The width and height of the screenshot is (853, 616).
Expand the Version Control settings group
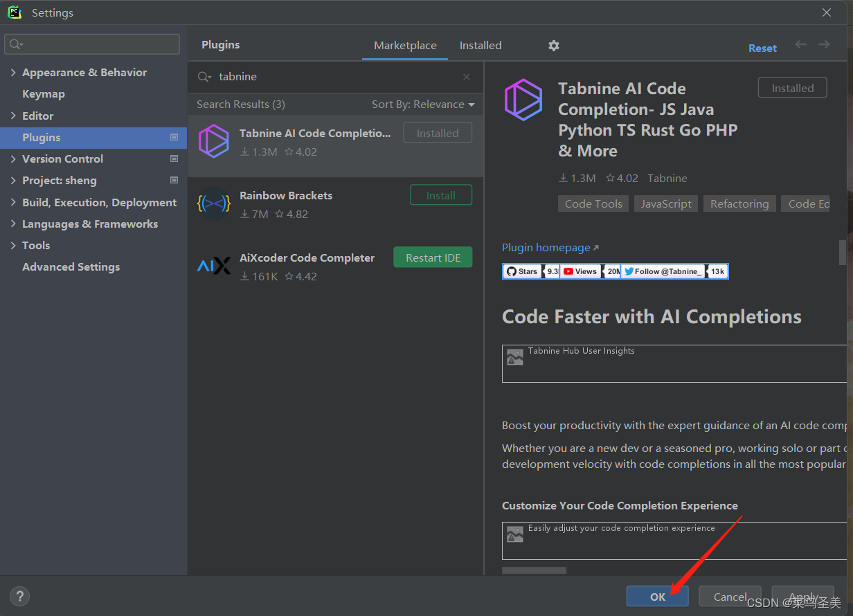click(13, 159)
